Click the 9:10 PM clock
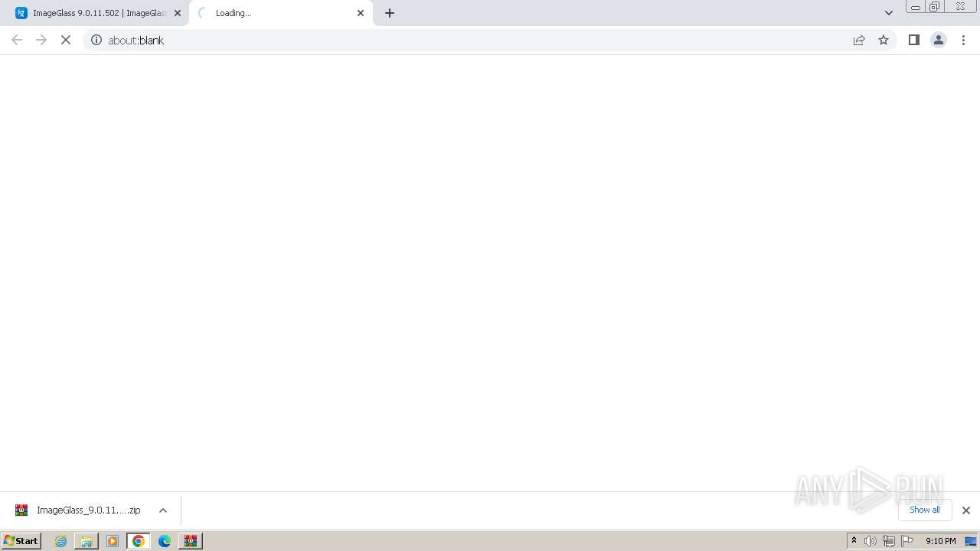Screen dimensions: 980x551 pos(940,541)
